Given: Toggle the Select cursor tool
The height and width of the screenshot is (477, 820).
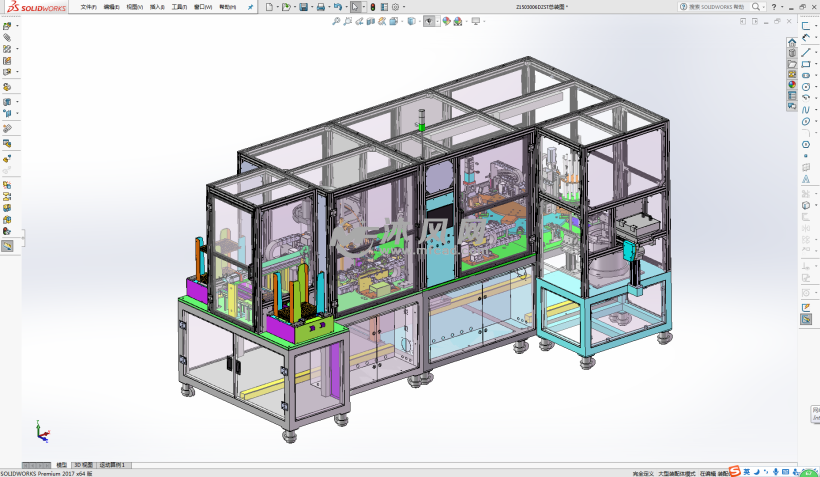Looking at the screenshot, I should pyautogui.click(x=355, y=7).
